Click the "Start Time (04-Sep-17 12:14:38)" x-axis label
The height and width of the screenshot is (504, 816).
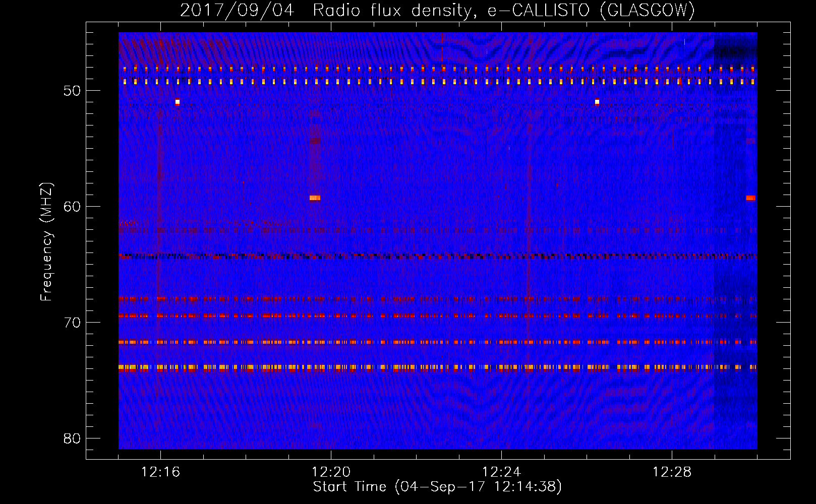437,487
